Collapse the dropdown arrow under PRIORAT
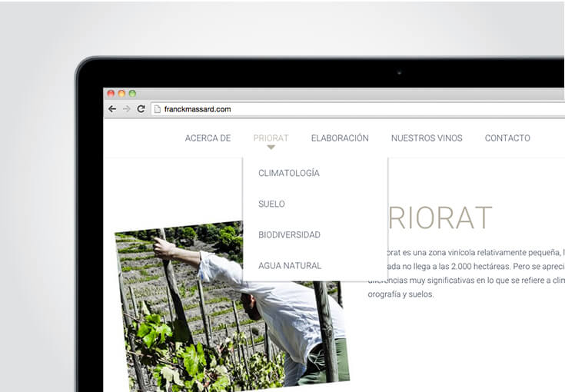Image resolution: width=565 pixels, height=392 pixels. click(271, 147)
